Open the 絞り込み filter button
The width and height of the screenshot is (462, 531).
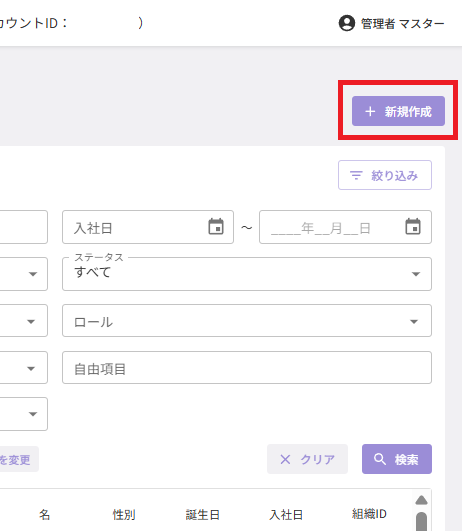coord(385,175)
